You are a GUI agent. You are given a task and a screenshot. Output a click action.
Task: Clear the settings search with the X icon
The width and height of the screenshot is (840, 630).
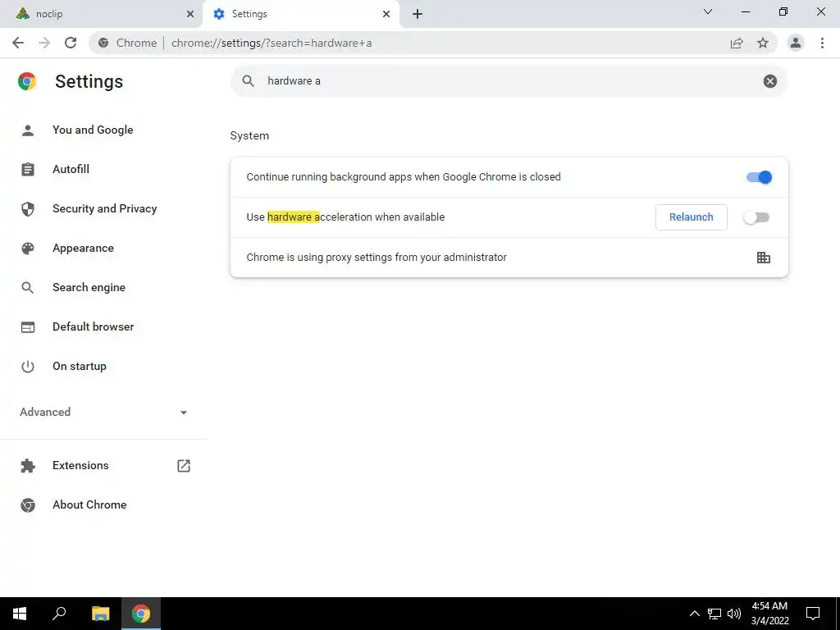coord(769,81)
